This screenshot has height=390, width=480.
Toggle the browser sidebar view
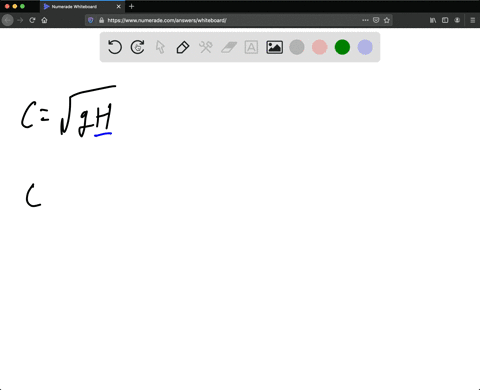pos(445,20)
